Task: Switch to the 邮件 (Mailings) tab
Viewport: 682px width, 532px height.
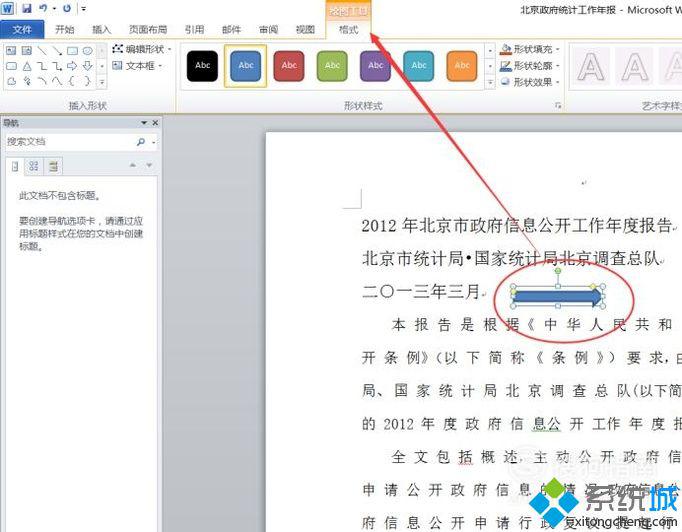Action: click(231, 30)
